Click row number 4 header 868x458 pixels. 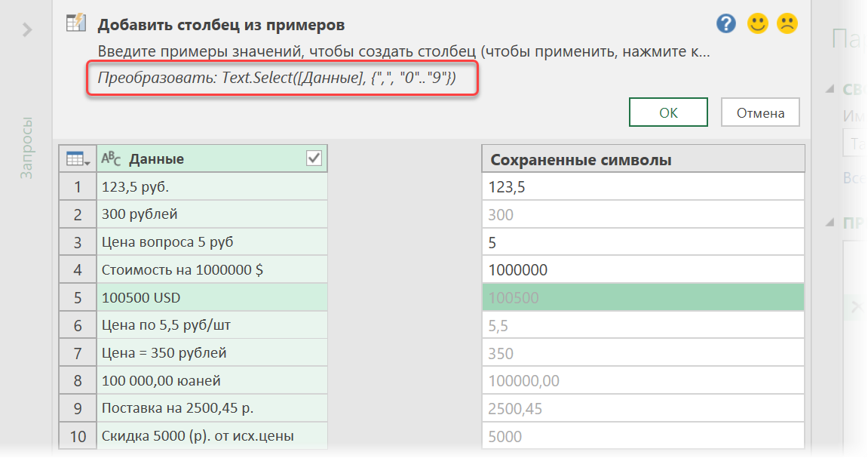click(x=78, y=269)
